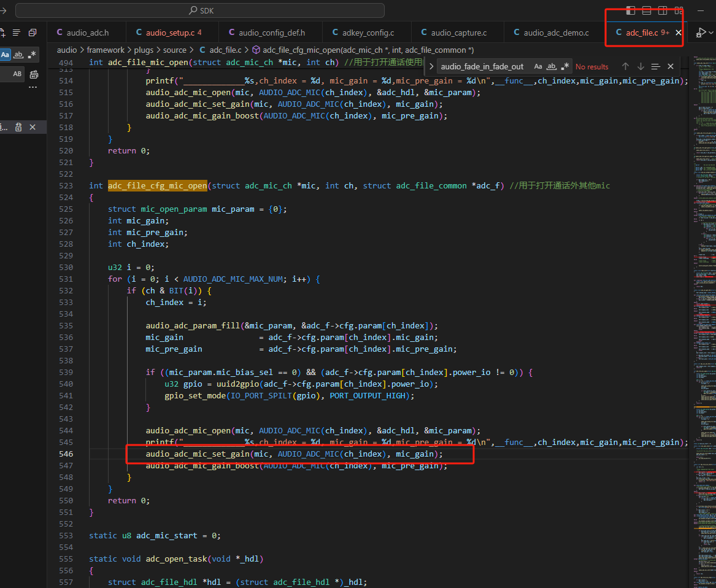716x588 pixels.
Task: Select the adkey_config.c tab
Action: pos(367,33)
